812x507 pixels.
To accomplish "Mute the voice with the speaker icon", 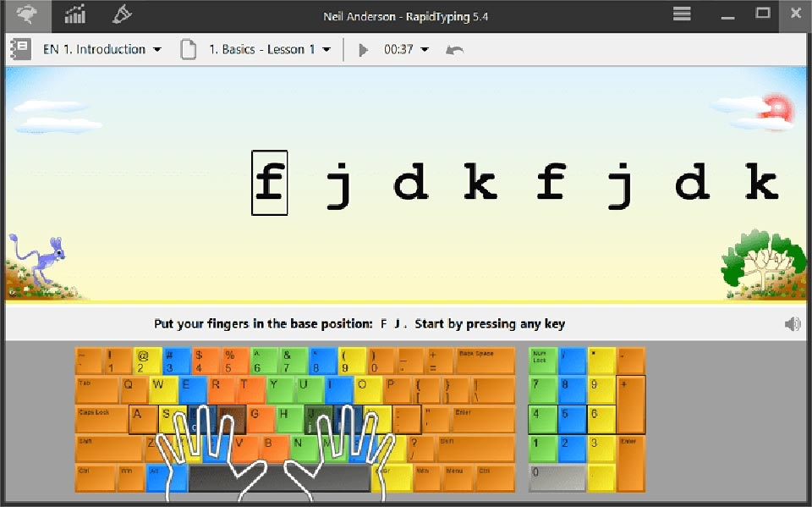I will pyautogui.click(x=793, y=323).
